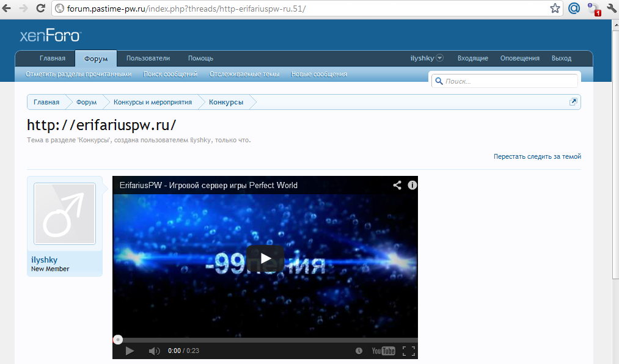
Task: Click Выход to log out
Action: click(562, 58)
